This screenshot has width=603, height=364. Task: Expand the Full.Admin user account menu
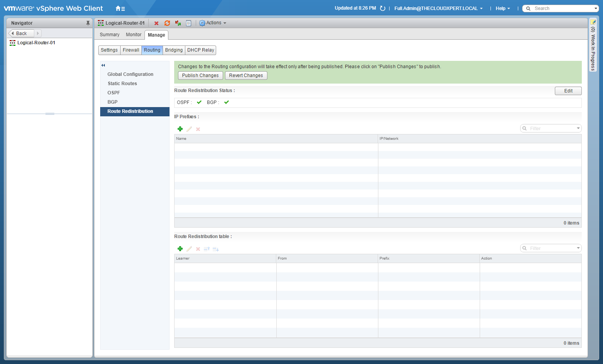pyautogui.click(x=438, y=8)
